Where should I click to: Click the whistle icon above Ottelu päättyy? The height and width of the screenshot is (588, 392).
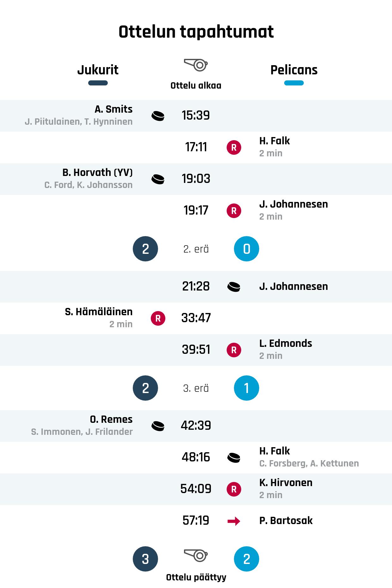[196, 555]
